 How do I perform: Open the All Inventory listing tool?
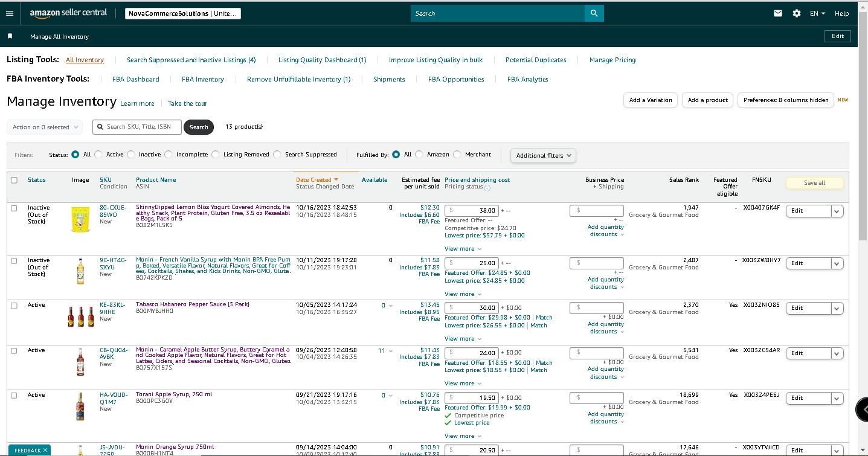pos(85,60)
